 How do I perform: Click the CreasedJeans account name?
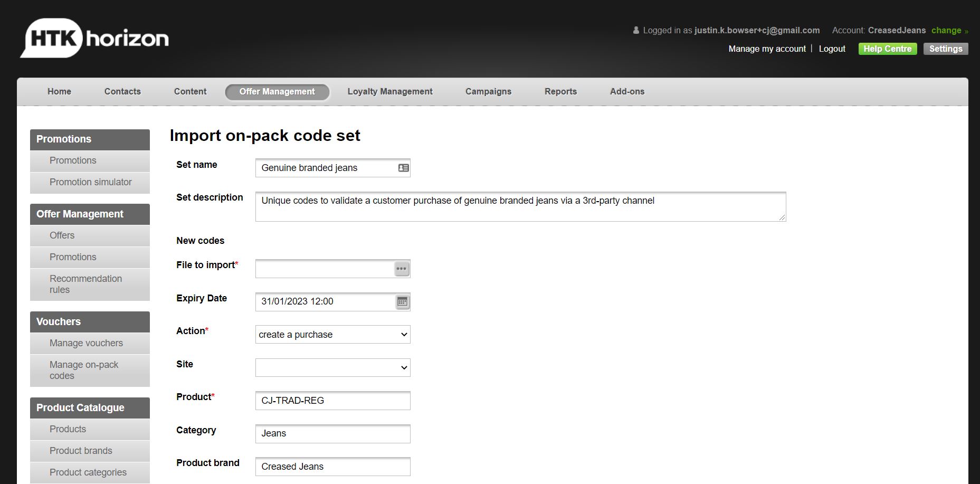(x=897, y=31)
